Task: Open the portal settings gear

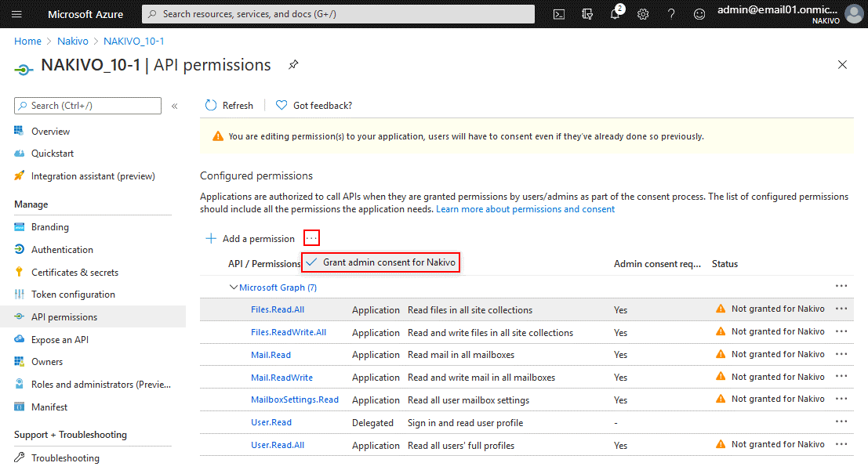Action: pyautogui.click(x=643, y=13)
